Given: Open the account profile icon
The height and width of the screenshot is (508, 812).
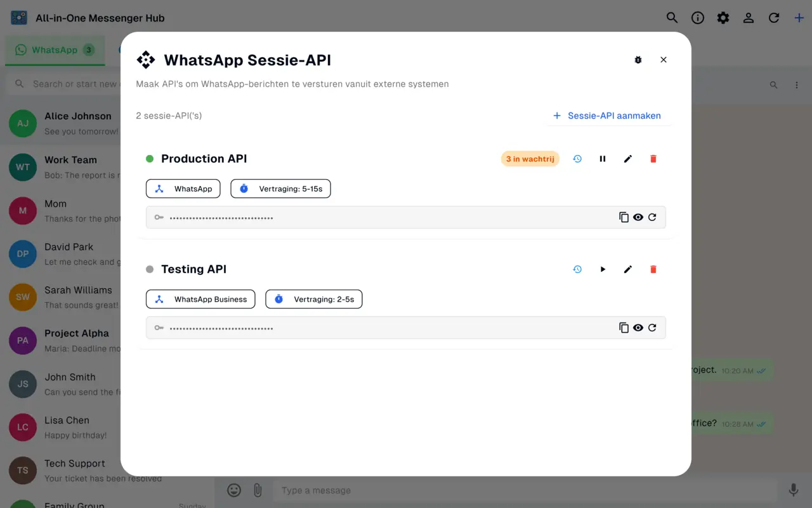Looking at the screenshot, I should click(749, 18).
